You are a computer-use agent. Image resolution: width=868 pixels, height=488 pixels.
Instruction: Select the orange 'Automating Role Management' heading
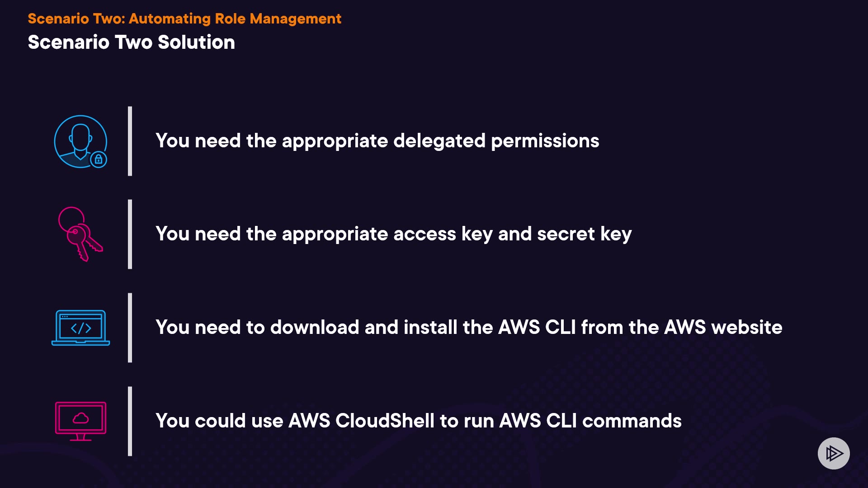click(235, 19)
